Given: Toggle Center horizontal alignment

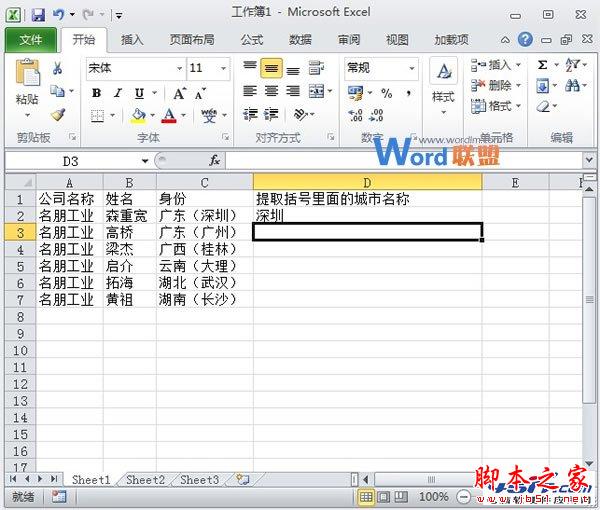Looking at the screenshot, I should (271, 91).
